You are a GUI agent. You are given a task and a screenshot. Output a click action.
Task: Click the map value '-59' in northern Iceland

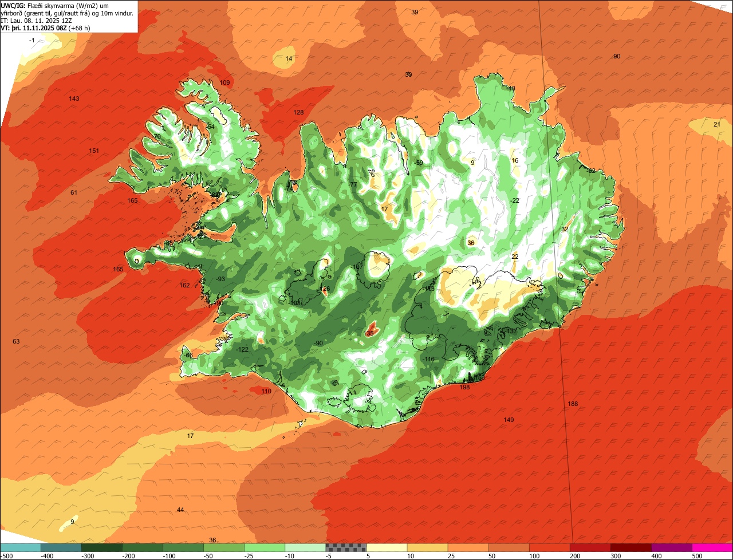pyautogui.click(x=419, y=163)
